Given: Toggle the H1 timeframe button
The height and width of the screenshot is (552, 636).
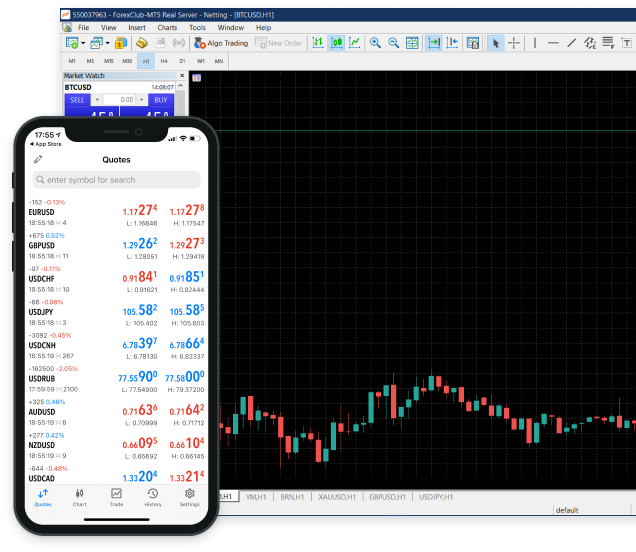Looking at the screenshot, I should (145, 61).
